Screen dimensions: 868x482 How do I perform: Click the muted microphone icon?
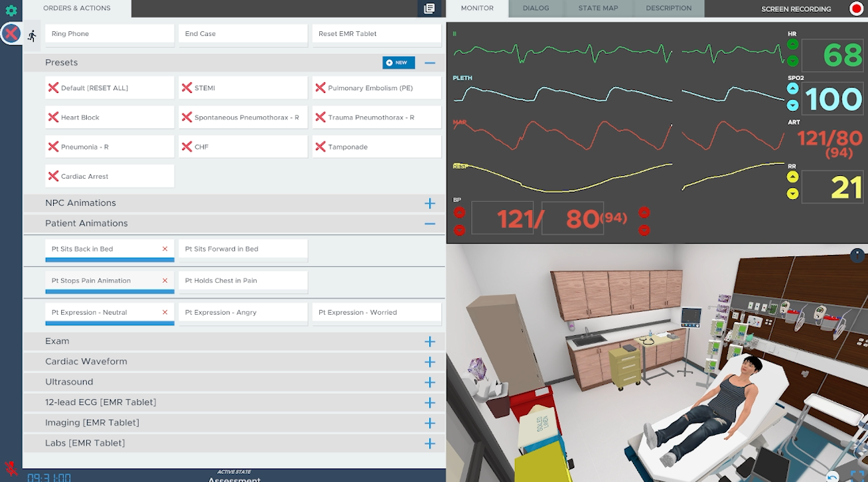pyautogui.click(x=11, y=467)
